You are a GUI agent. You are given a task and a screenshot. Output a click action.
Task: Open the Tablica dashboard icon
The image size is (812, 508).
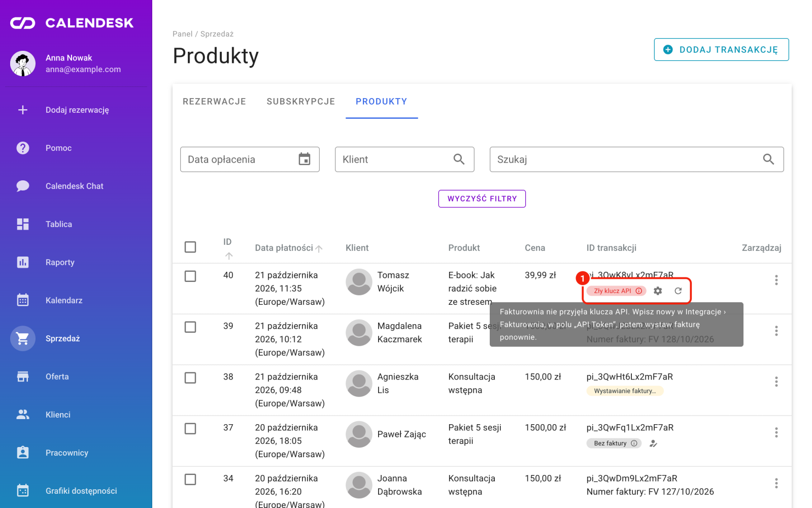coord(23,224)
